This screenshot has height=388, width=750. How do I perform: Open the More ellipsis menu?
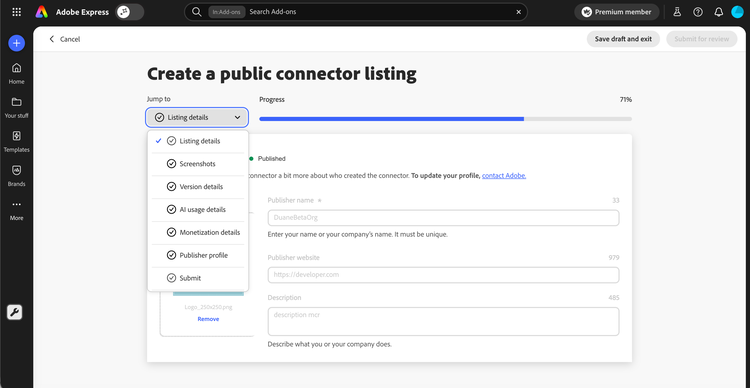tap(16, 210)
